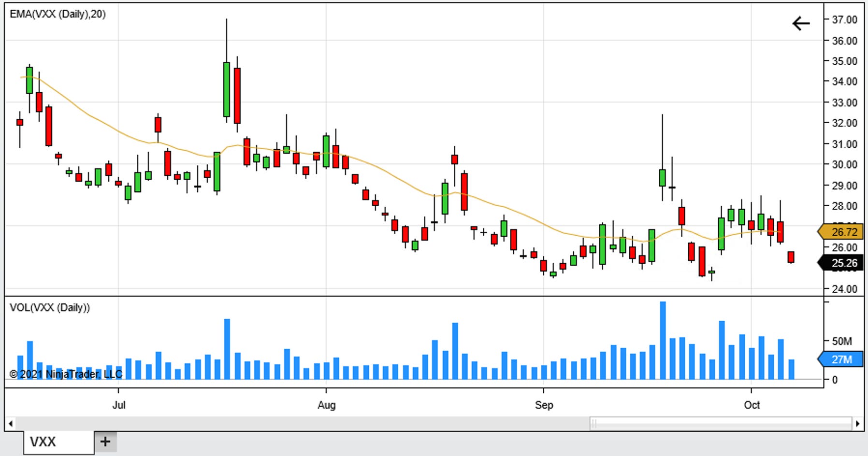
Task: Select the VOL(VXX (Daily)) indicator label
Action: 50,308
